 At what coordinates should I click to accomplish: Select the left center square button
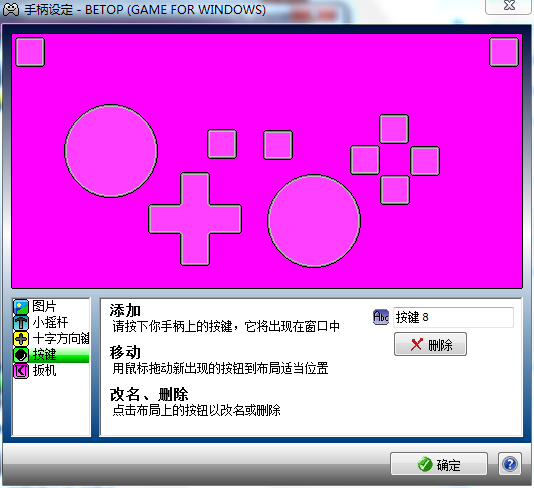click(x=222, y=144)
